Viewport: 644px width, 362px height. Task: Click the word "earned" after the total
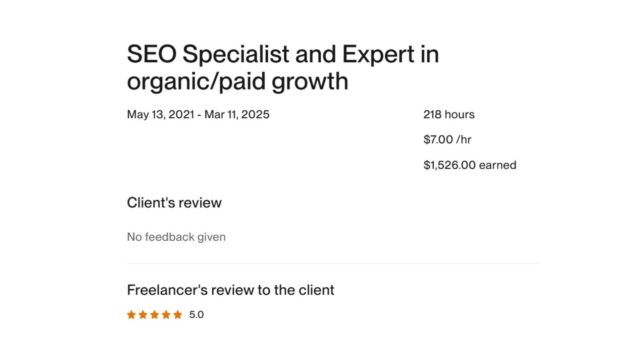tap(497, 165)
